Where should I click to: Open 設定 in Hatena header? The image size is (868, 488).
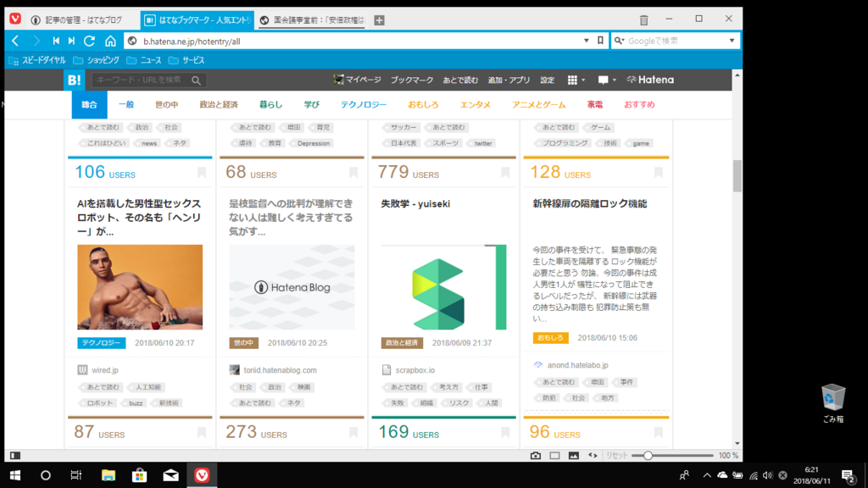click(547, 80)
